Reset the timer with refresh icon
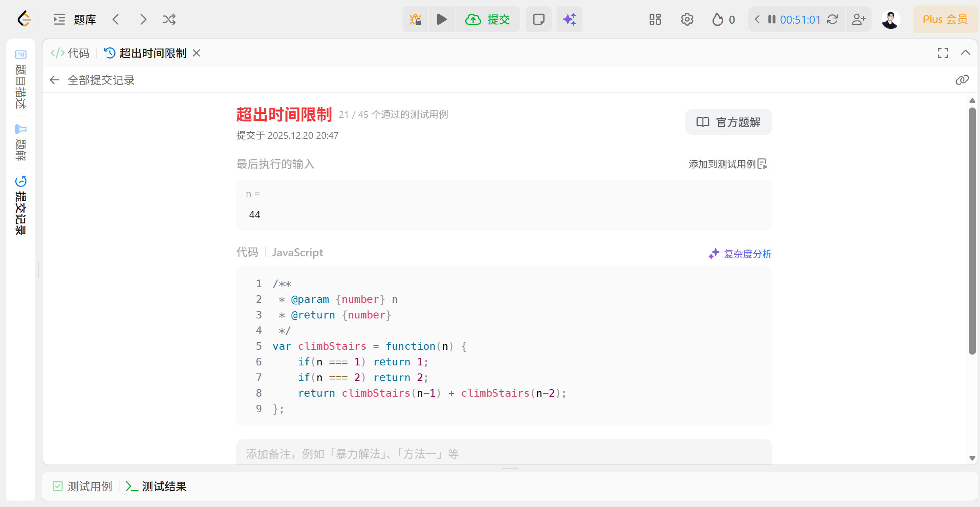 point(833,19)
